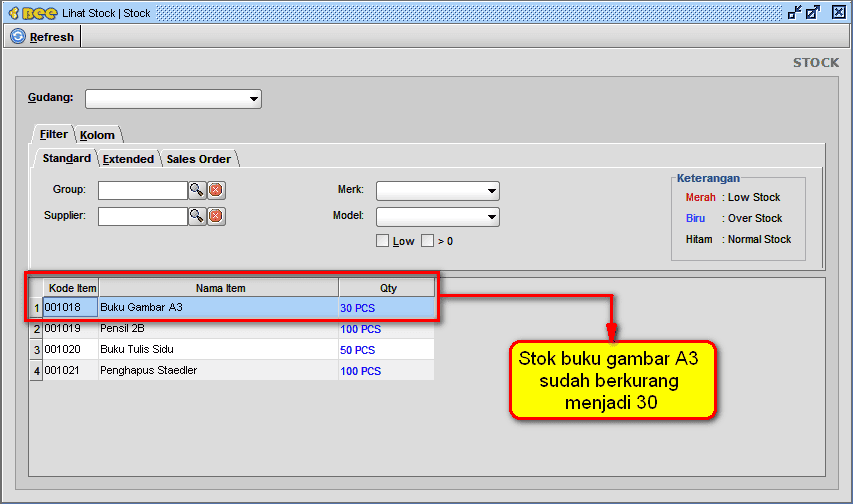The width and height of the screenshot is (853, 504).
Task: Click the maximize window icon
Action: click(x=813, y=13)
